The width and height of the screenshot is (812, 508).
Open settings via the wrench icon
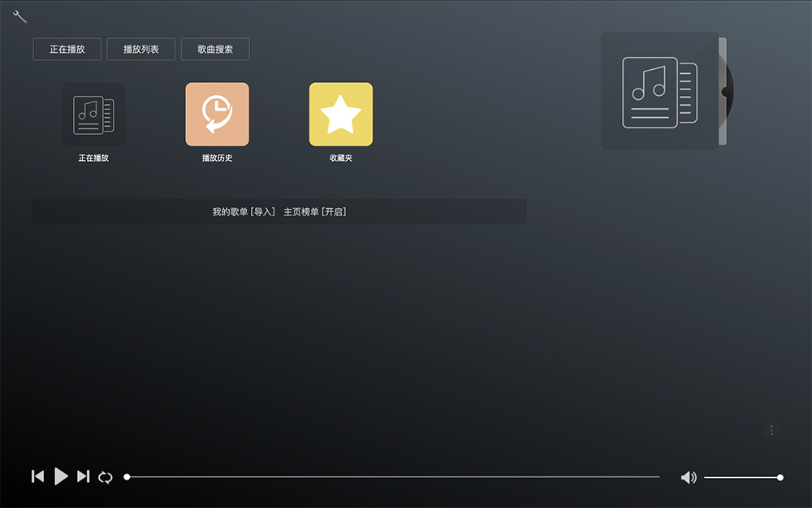pyautogui.click(x=19, y=16)
